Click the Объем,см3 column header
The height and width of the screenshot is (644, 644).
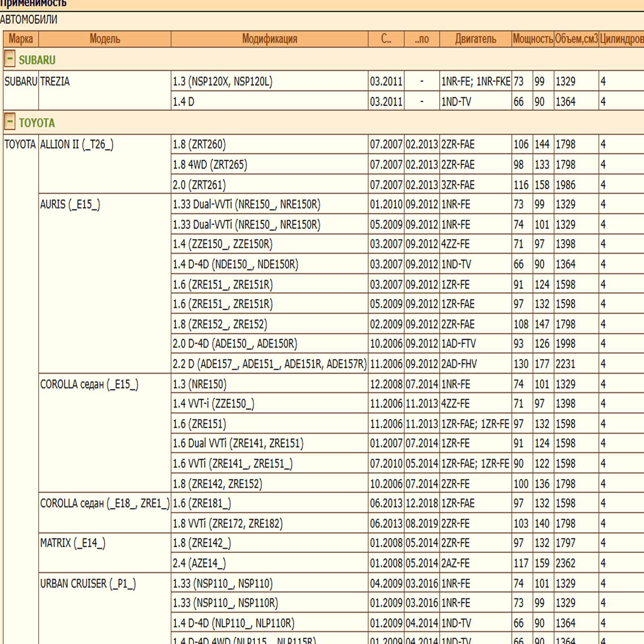pos(576,39)
